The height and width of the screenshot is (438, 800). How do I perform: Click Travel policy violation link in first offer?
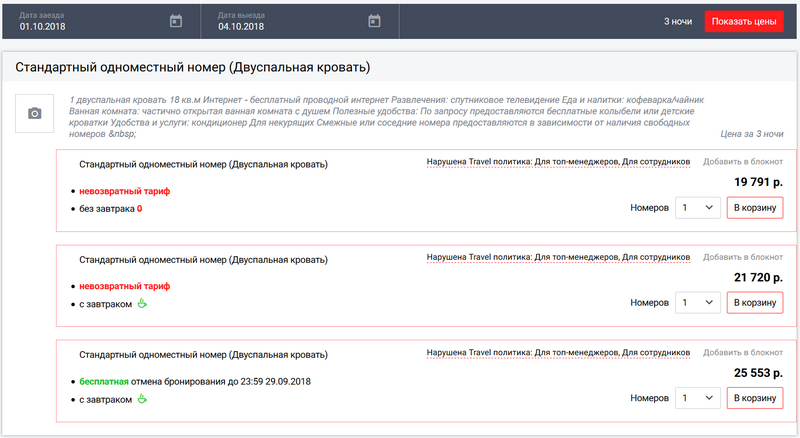(558, 162)
